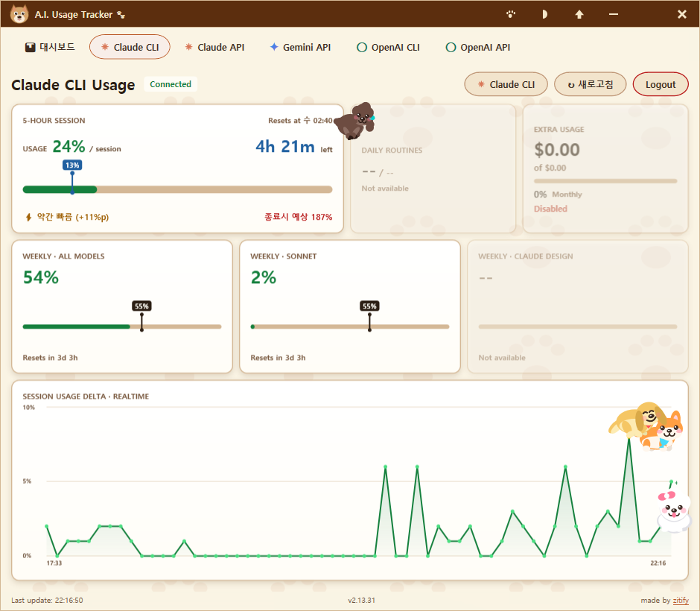Click the '종료시 예상 187%' forecast text
Viewport: 700px width, 611px height.
coord(298,217)
